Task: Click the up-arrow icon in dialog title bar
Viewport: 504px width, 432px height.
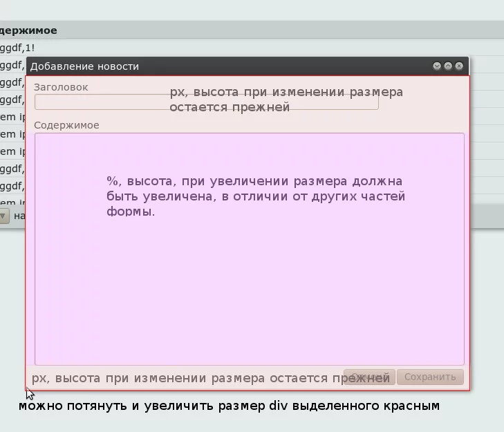Action: pos(448,66)
